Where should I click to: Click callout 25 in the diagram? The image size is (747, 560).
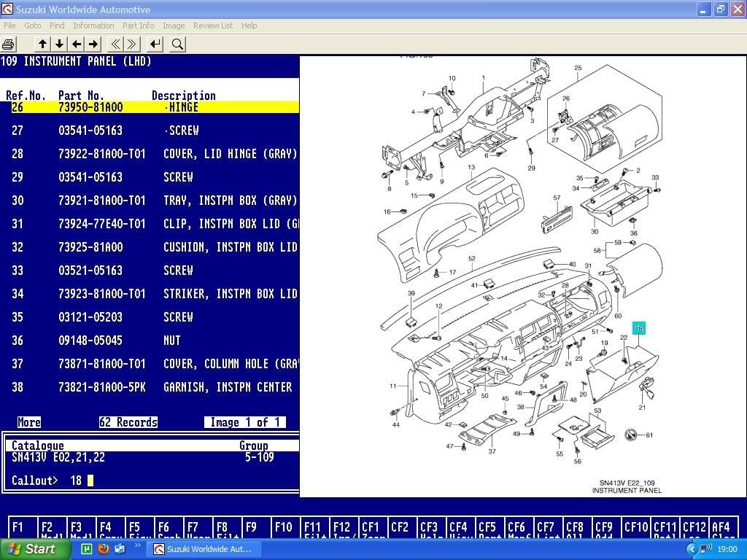click(x=578, y=68)
